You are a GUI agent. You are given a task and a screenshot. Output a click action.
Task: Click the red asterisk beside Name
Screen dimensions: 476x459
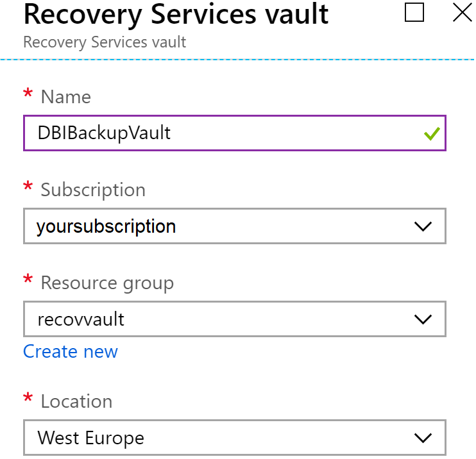28,96
